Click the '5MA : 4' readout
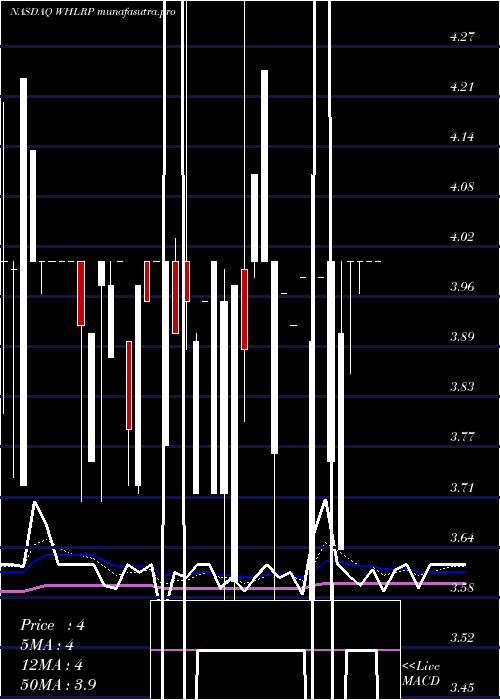 coord(47,646)
